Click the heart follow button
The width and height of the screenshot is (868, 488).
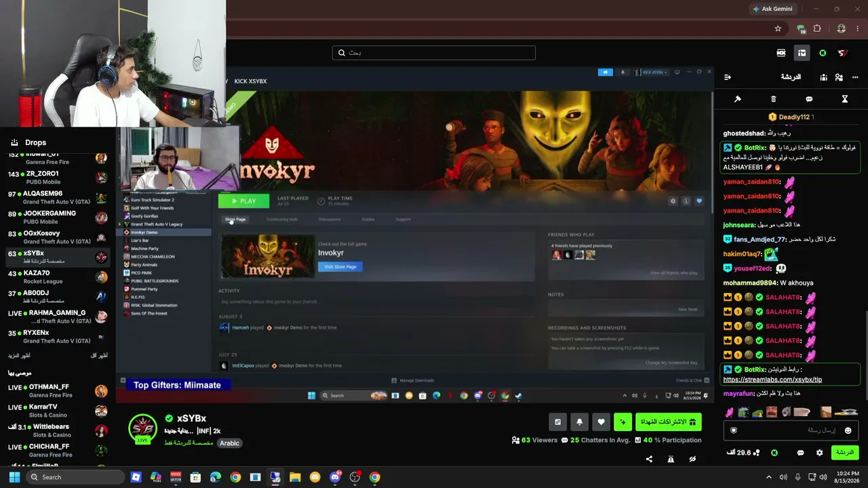click(x=601, y=422)
